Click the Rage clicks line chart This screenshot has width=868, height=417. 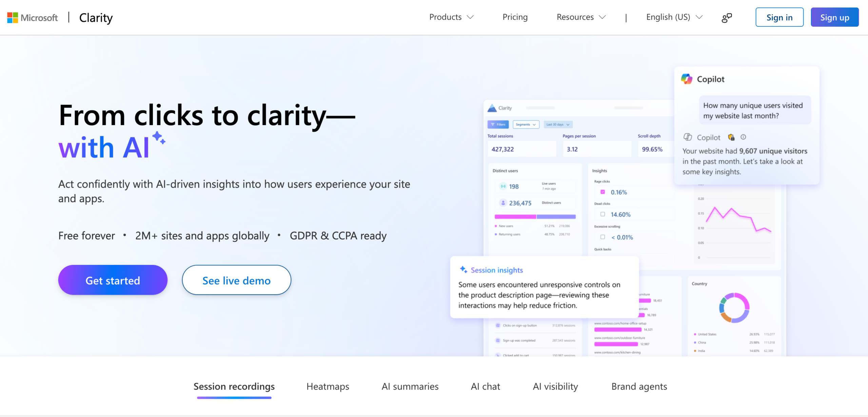tap(738, 220)
